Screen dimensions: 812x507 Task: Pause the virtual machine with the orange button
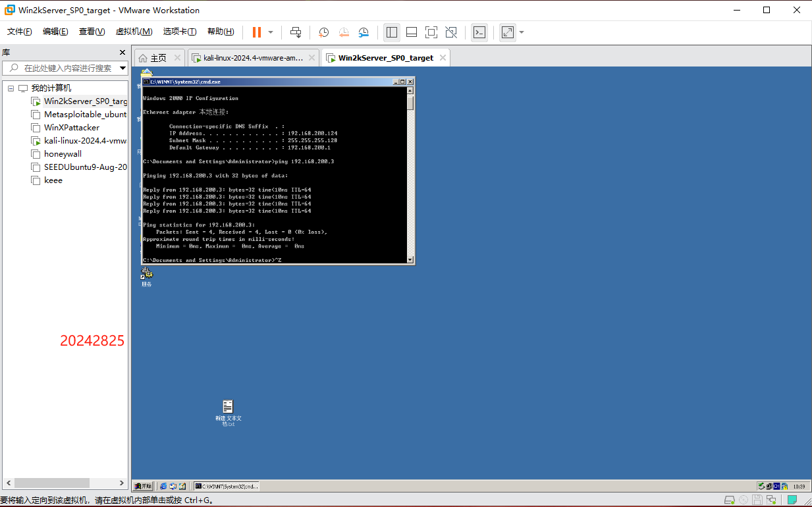(257, 32)
